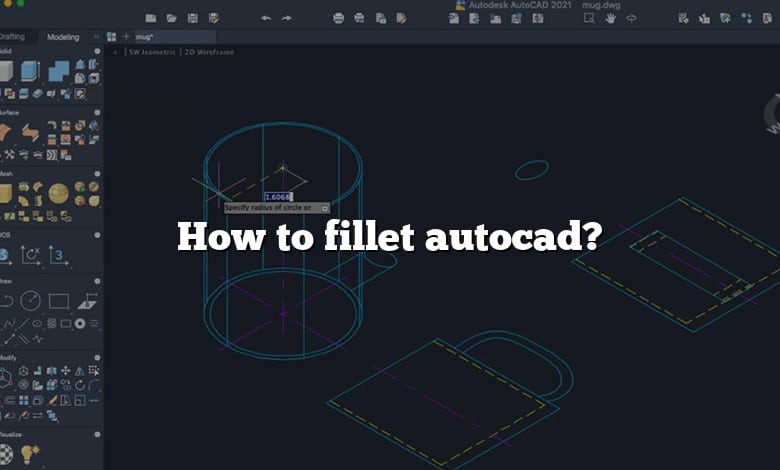780x470 pixels.
Task: Select the Fillet arc tool in Modify panel
Action: point(95,385)
